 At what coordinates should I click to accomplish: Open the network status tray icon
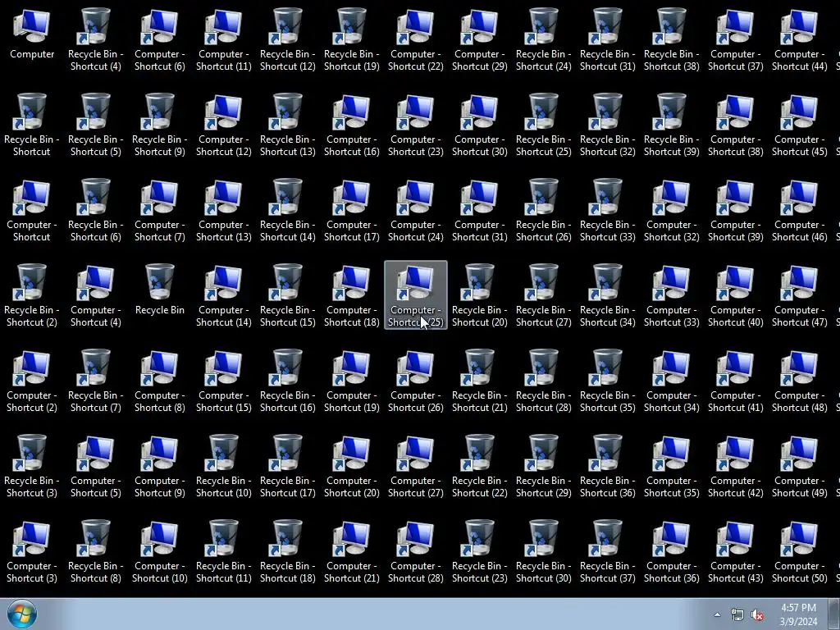pyautogui.click(x=737, y=615)
